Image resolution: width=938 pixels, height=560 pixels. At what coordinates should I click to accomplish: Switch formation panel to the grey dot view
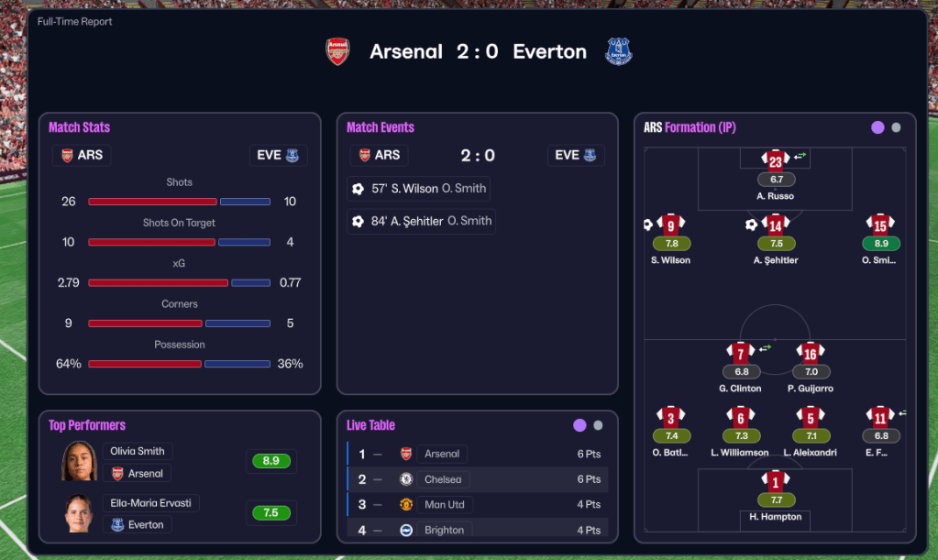pos(896,127)
